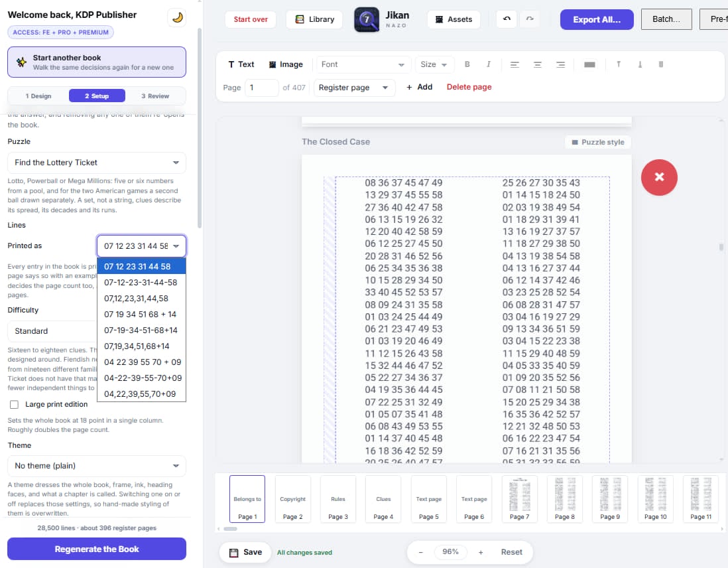Switch to the 1 Design step tab
The height and width of the screenshot is (568, 728).
click(38, 96)
